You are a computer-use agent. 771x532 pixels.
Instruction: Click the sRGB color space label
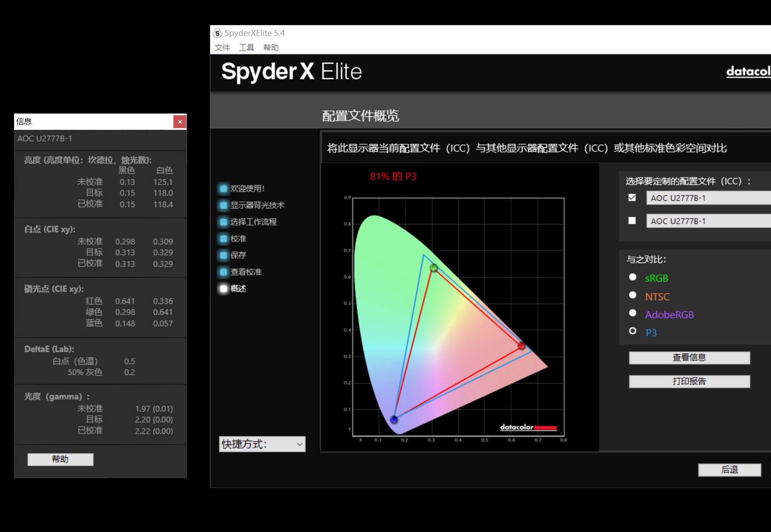657,278
